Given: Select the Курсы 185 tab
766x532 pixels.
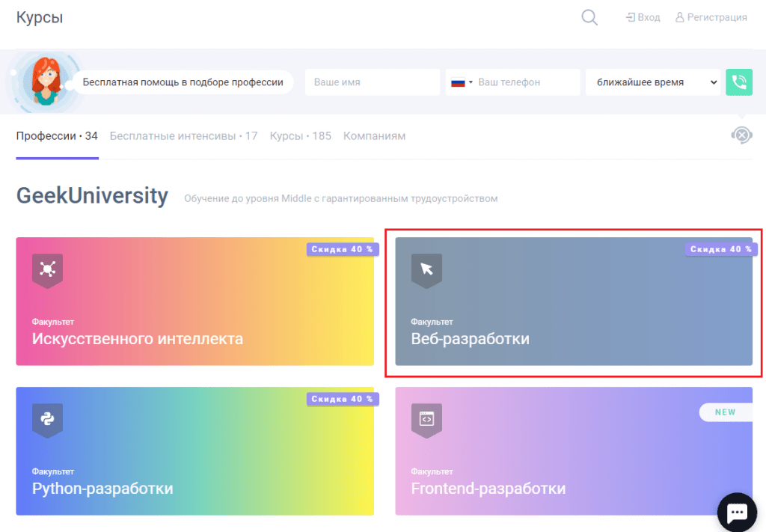Looking at the screenshot, I should click(x=300, y=136).
